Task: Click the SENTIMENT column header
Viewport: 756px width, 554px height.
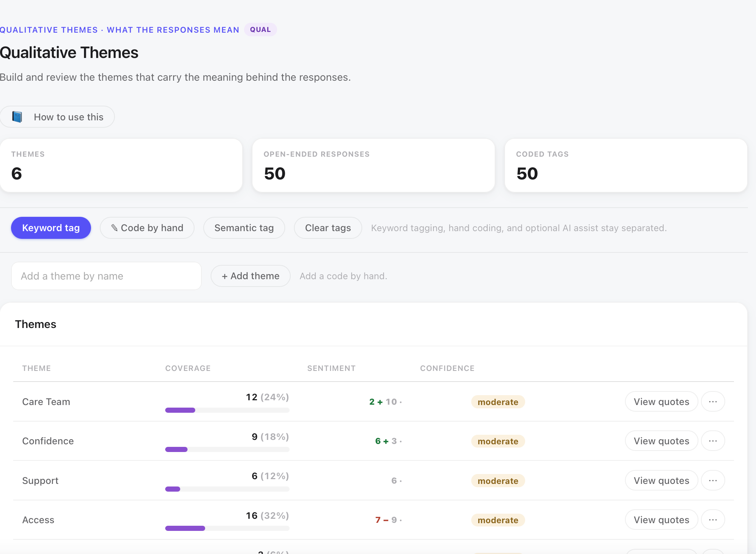Action: [331, 368]
